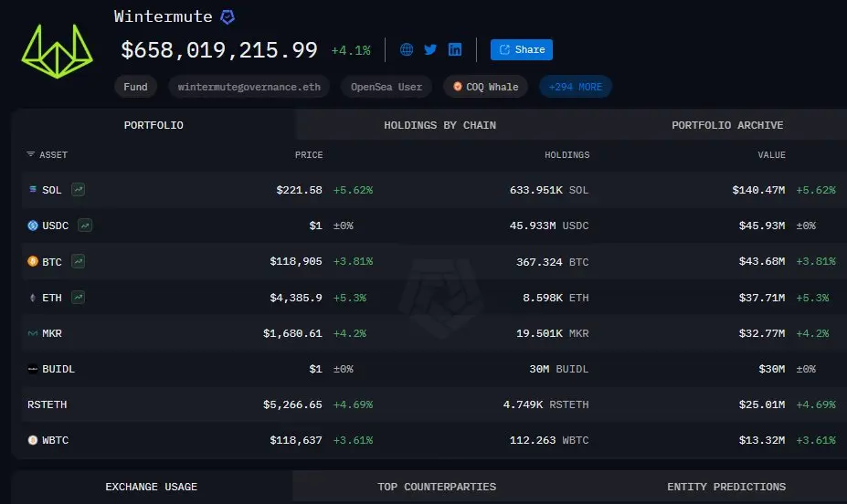Open the EXCHANGE USAGE tab
847x504 pixels.
coord(152,487)
